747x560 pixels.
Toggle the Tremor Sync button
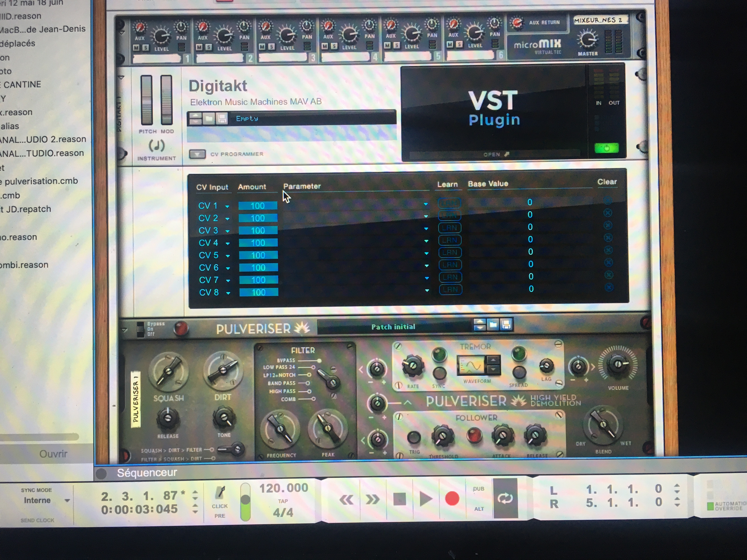pyautogui.click(x=439, y=373)
